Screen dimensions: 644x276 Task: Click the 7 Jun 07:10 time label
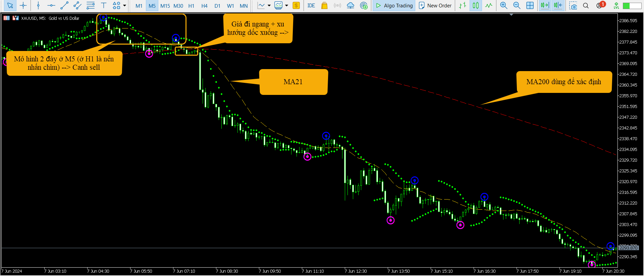(184, 271)
